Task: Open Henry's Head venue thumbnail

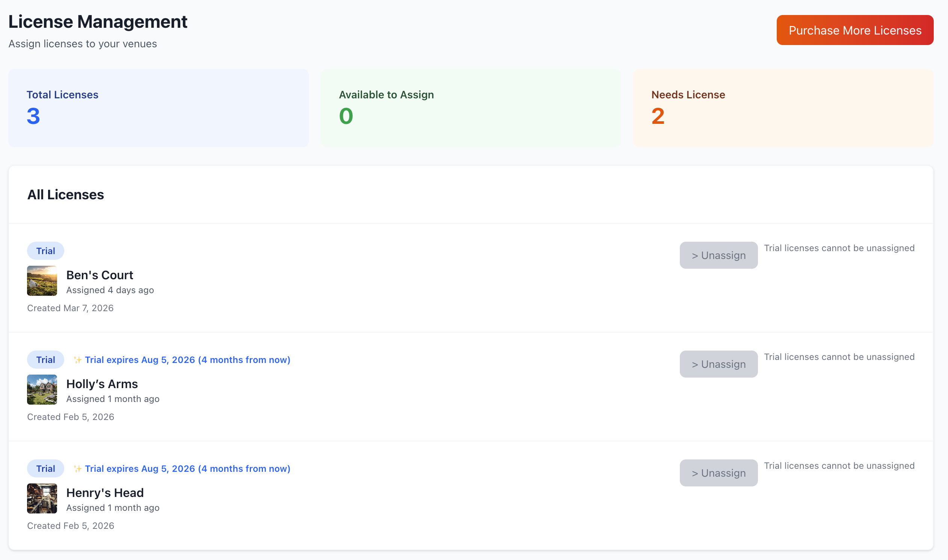Action: coord(42,498)
